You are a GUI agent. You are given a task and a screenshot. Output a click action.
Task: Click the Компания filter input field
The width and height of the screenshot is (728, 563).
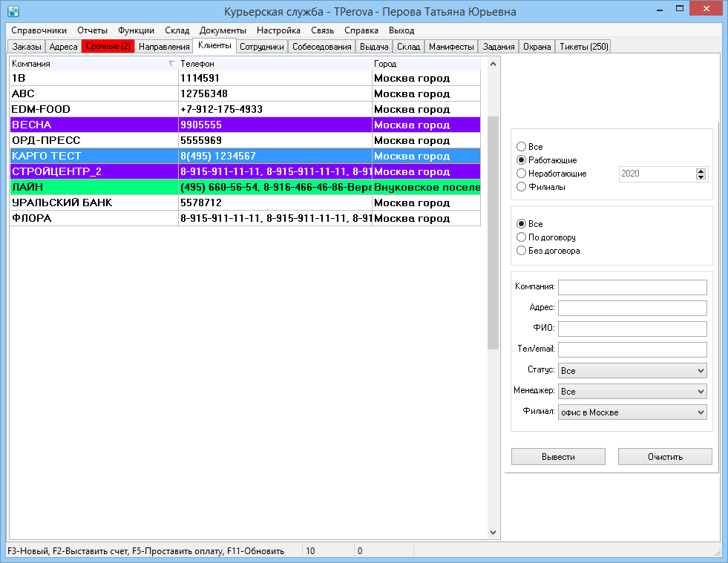pos(632,287)
